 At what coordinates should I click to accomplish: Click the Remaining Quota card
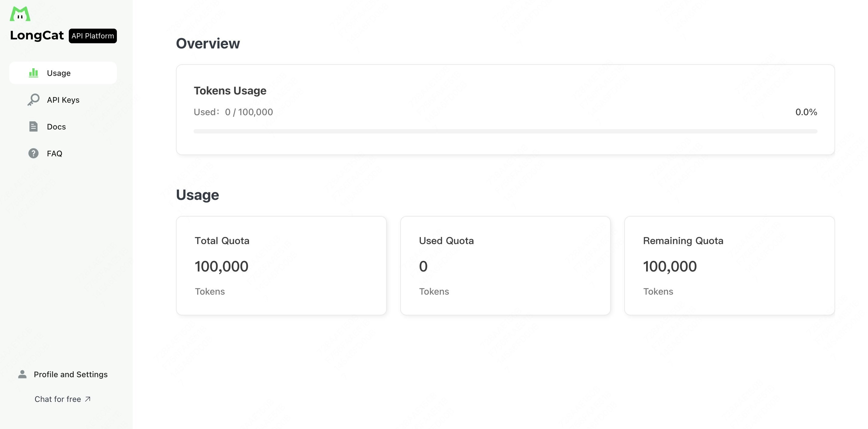[729, 265]
